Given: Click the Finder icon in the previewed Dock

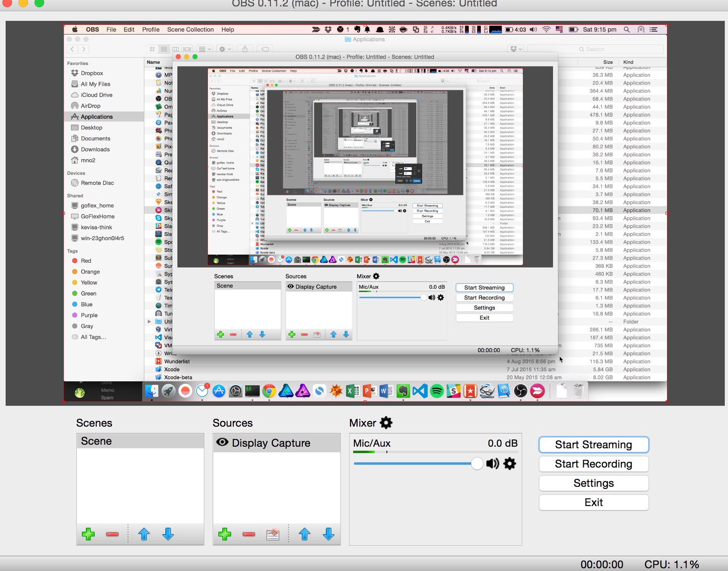Looking at the screenshot, I should 152,391.
